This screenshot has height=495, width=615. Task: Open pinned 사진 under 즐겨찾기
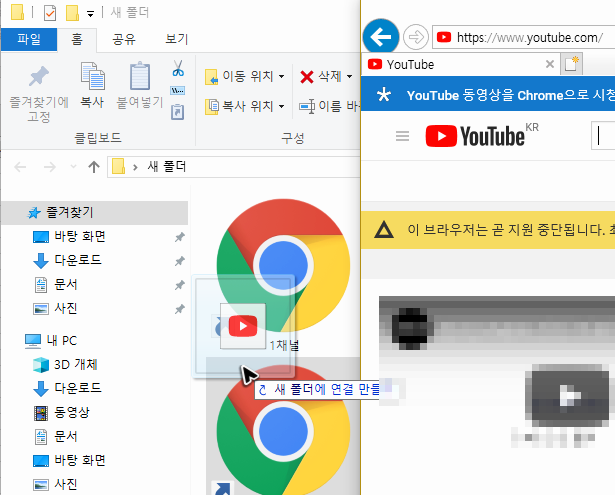click(x=66, y=308)
